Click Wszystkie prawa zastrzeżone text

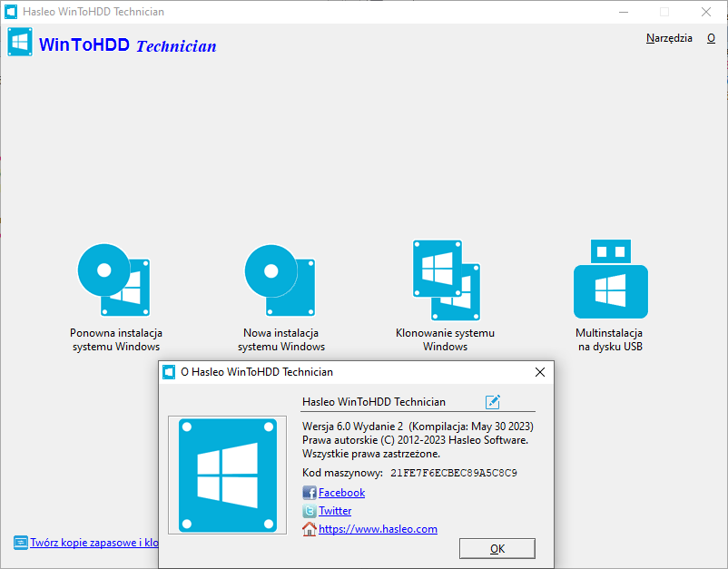point(371,454)
